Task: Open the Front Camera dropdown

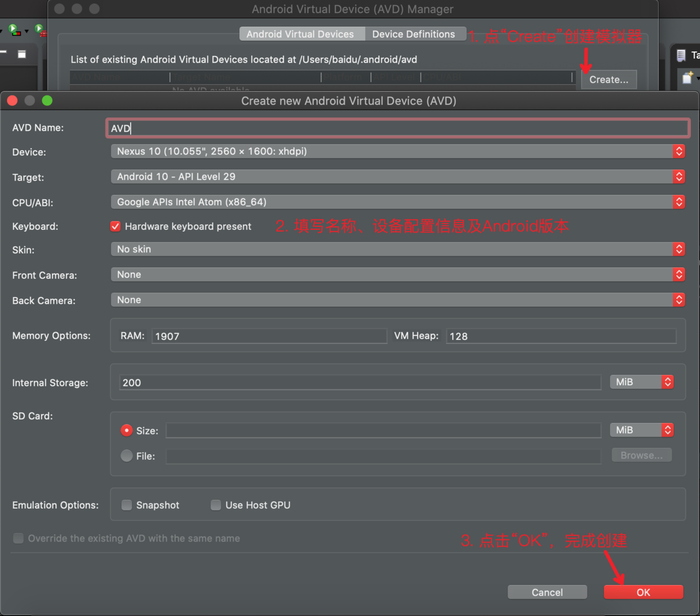Action: [x=397, y=274]
